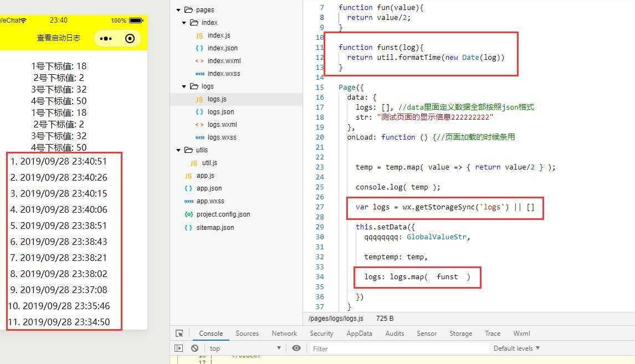Open sitemap.json in the file tree
The height and width of the screenshot is (364, 635).
point(215,228)
